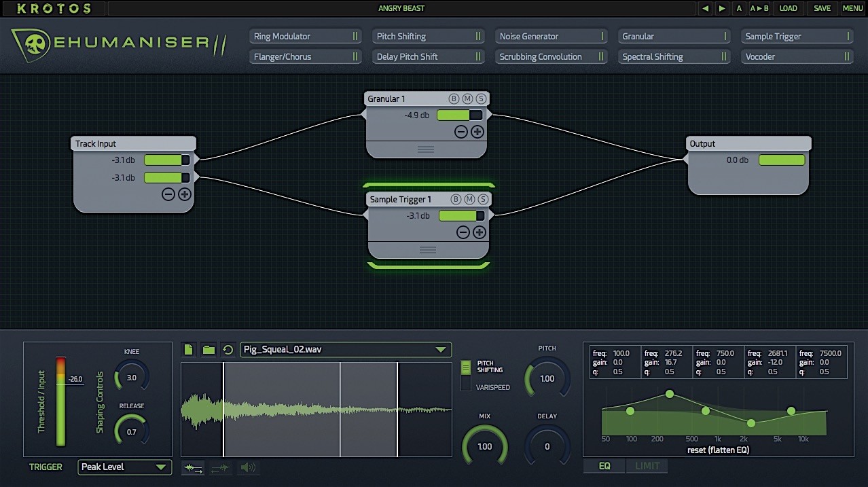Click Threshold / Input meter
868x487 pixels.
click(60, 401)
